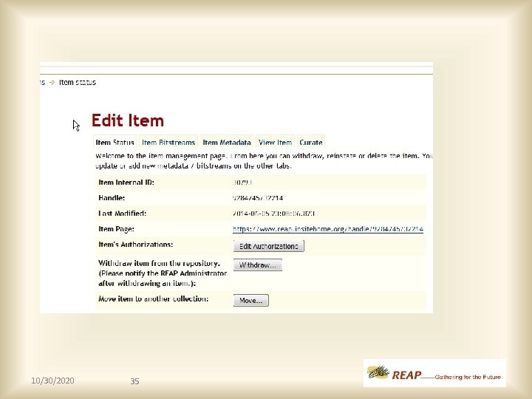Click the Last Modified label
Image resolution: width=532 pixels, height=399 pixels.
(x=122, y=214)
